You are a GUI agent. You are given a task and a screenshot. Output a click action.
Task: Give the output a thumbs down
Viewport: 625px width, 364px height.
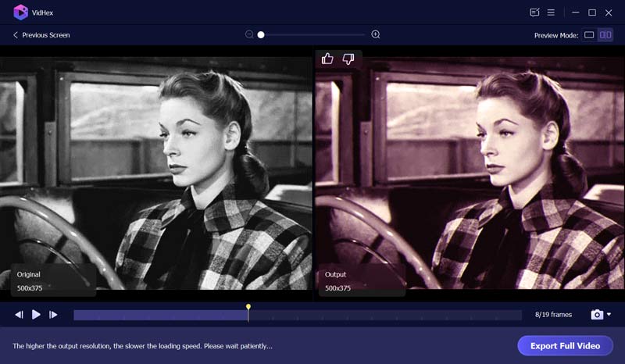(x=348, y=59)
